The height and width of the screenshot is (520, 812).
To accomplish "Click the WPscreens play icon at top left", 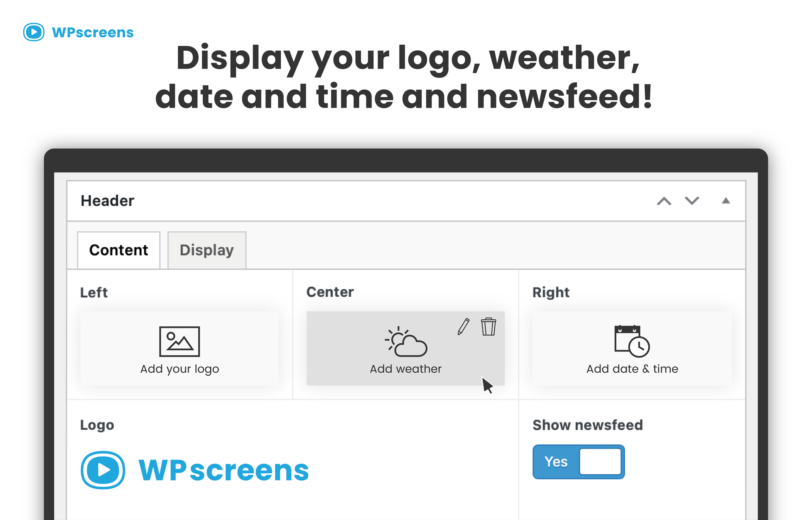I will pyautogui.click(x=34, y=32).
